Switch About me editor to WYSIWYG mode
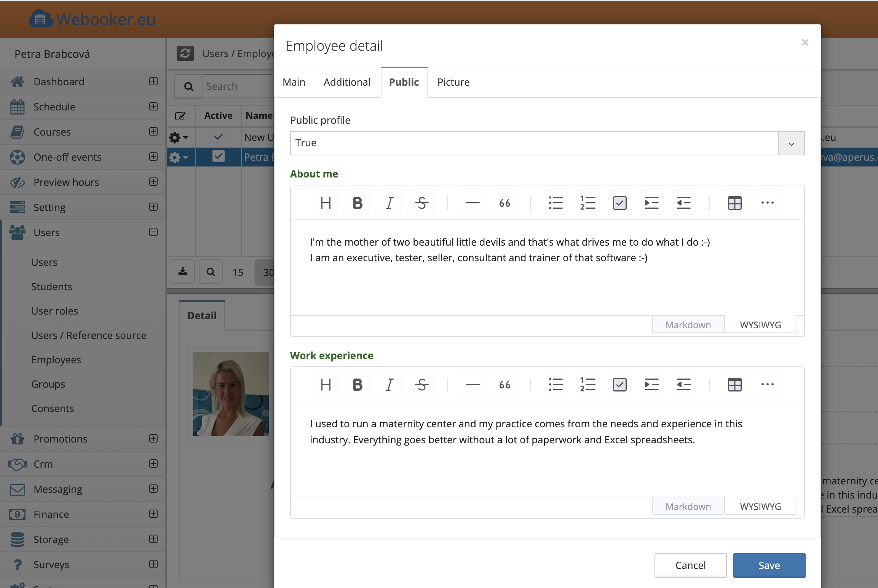 760,325
